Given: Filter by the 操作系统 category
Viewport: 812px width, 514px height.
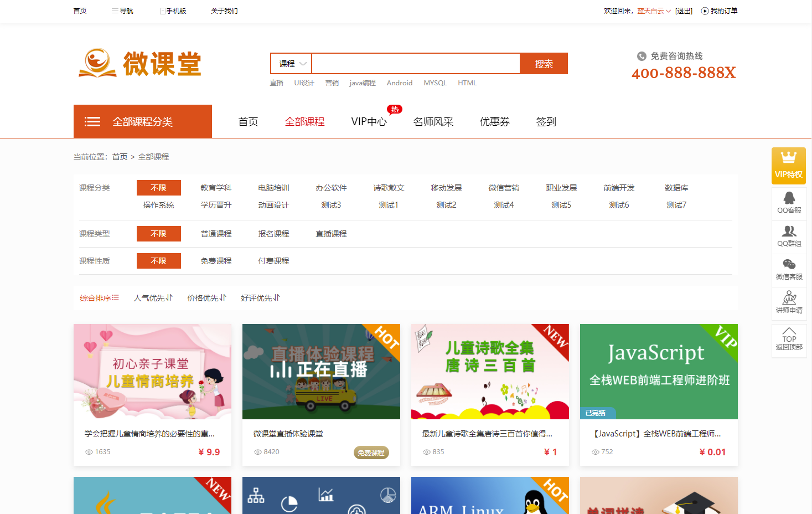Looking at the screenshot, I should pyautogui.click(x=158, y=205).
